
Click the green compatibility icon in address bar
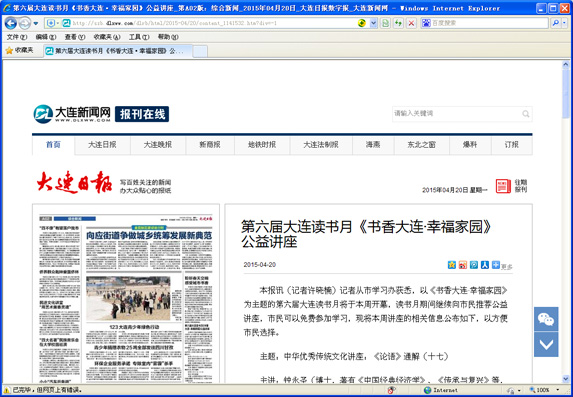click(x=362, y=23)
